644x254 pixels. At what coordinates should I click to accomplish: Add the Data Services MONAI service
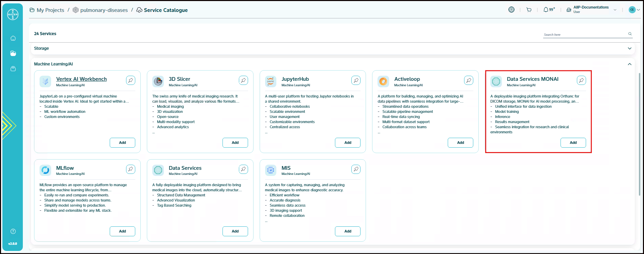[x=573, y=143]
